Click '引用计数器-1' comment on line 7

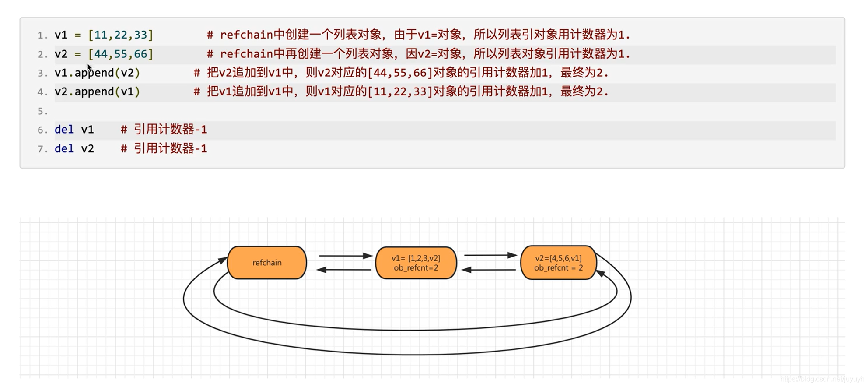point(164,148)
